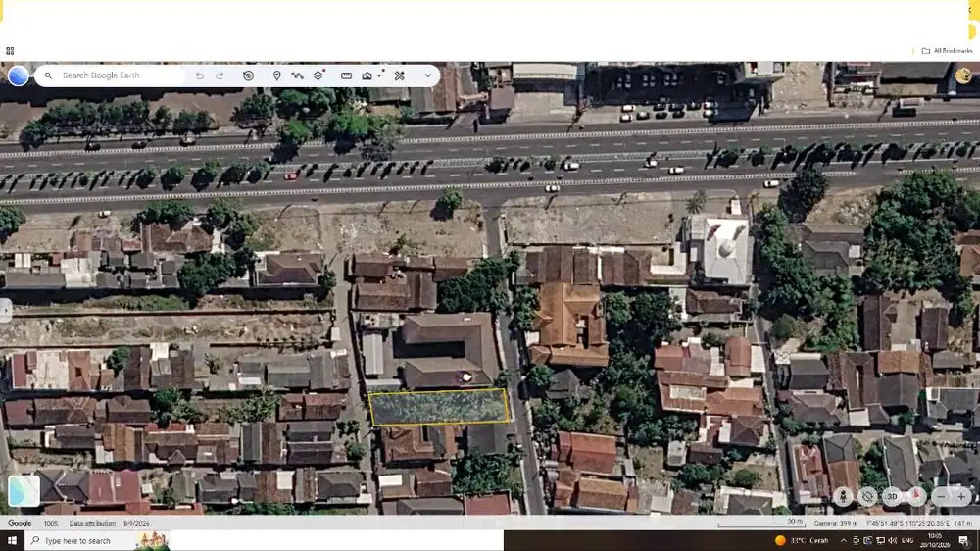This screenshot has width=980, height=551.
Task: Activate Street View pegman
Action: [x=843, y=497]
